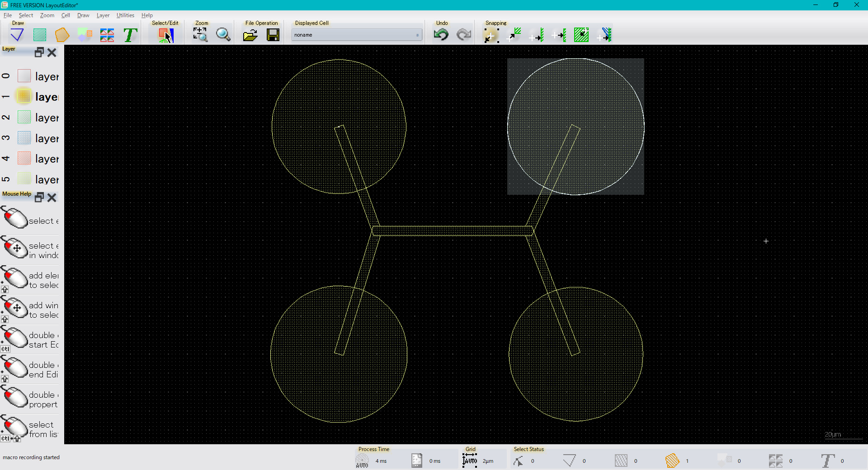The height and width of the screenshot is (470, 868).
Task: Float the Layer panel
Action: 39,52
